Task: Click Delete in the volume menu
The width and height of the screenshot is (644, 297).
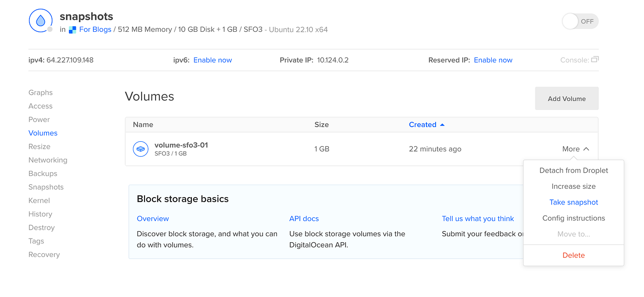Action: [x=574, y=256]
